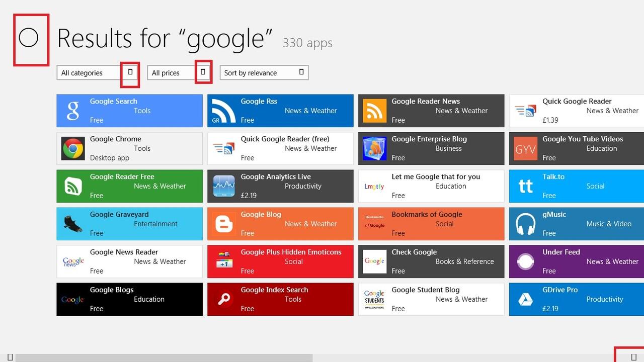644x362 pixels.
Task: Click the '330 apps' result count
Action: [x=307, y=43]
